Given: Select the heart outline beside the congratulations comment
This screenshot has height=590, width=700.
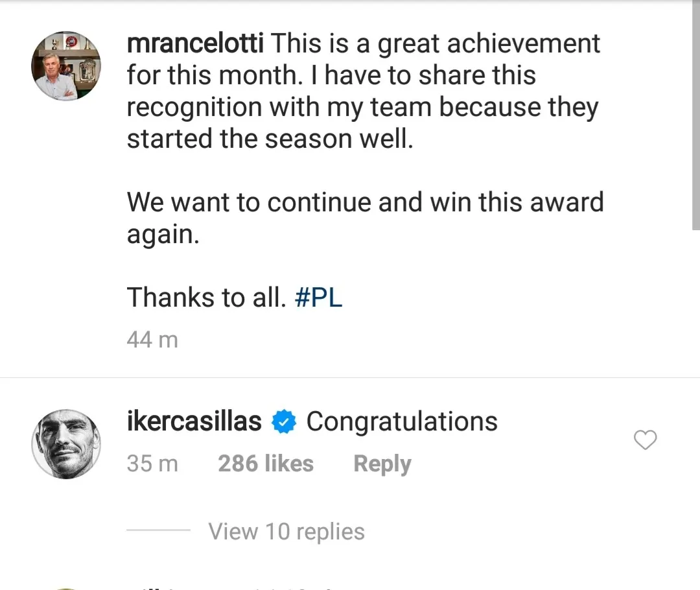Looking at the screenshot, I should tap(646, 440).
